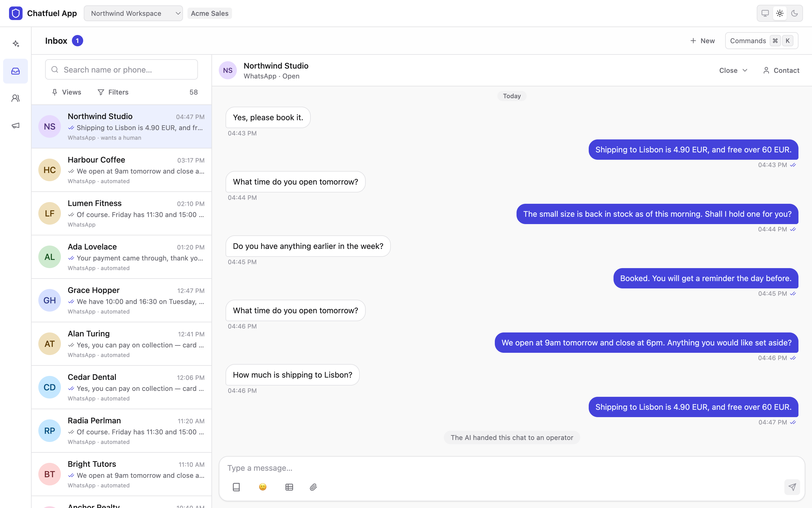Click 'Do you have anything earlier' message

[x=308, y=246]
